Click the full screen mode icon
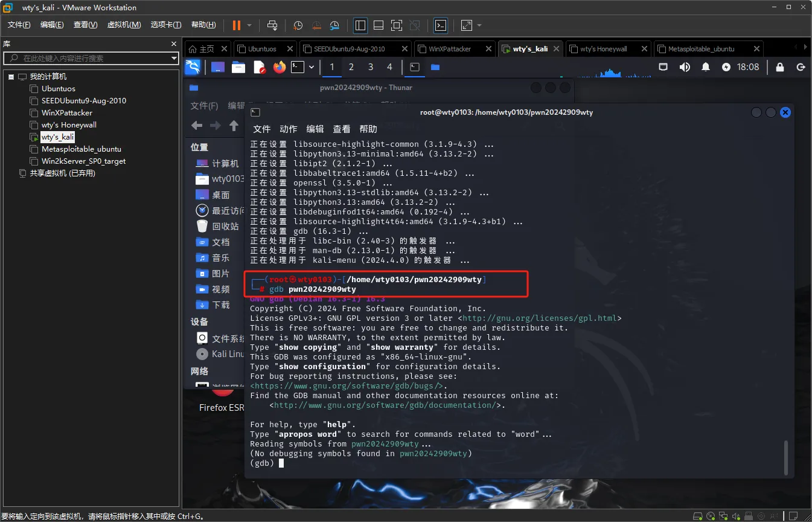The height and width of the screenshot is (522, 812). (397, 25)
